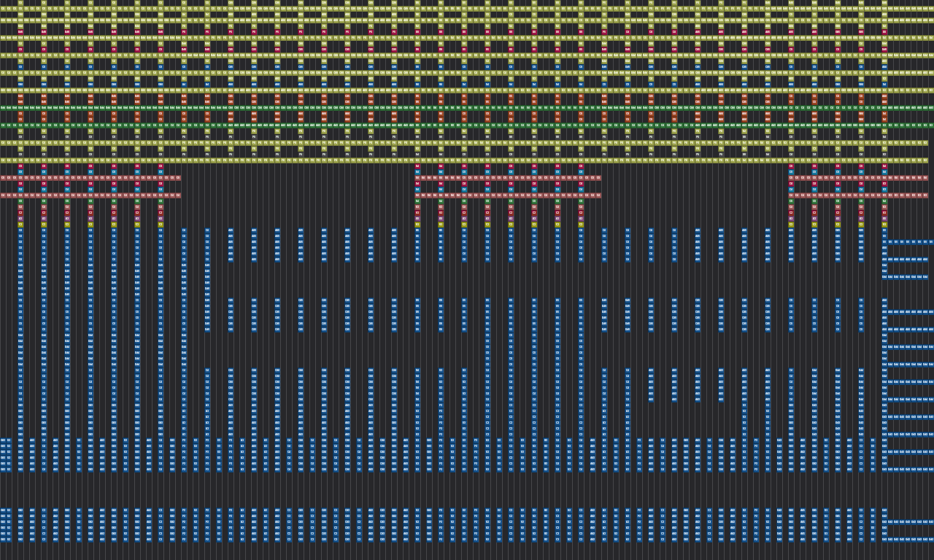Select the leftmost green cell below the middle pink band

(417, 201)
